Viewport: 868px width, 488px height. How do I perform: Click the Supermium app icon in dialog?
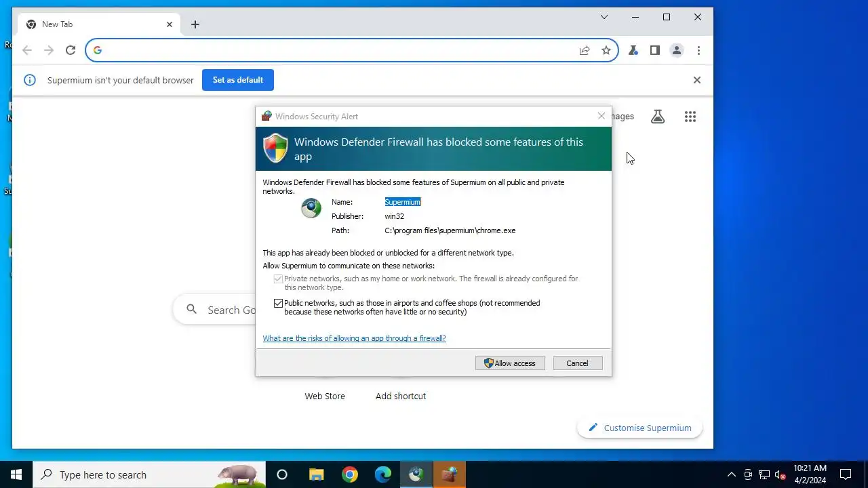(x=311, y=208)
